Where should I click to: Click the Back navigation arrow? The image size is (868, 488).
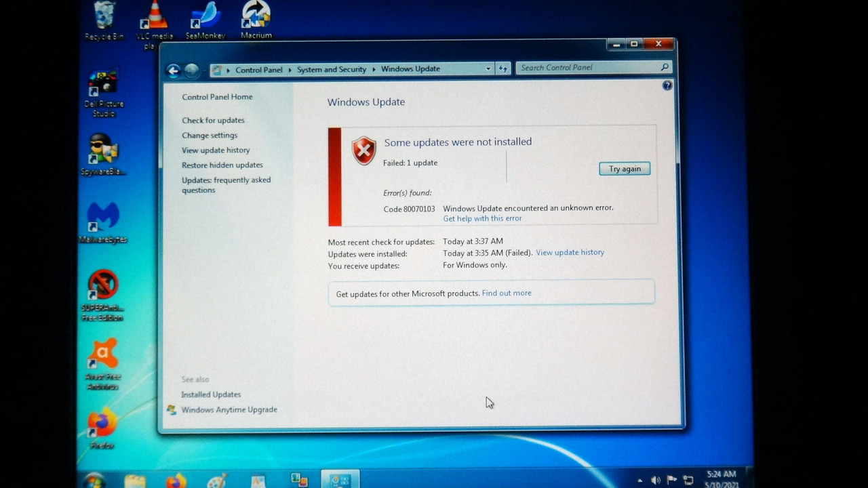click(174, 70)
